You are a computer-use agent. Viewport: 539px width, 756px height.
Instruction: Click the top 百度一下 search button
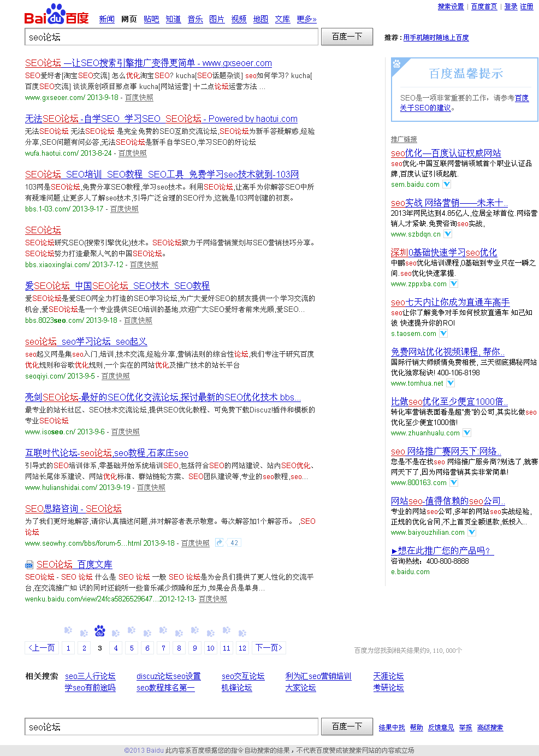347,37
